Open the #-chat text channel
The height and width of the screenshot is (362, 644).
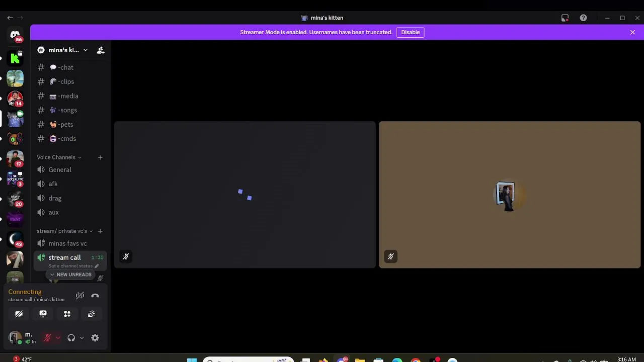coord(70,67)
